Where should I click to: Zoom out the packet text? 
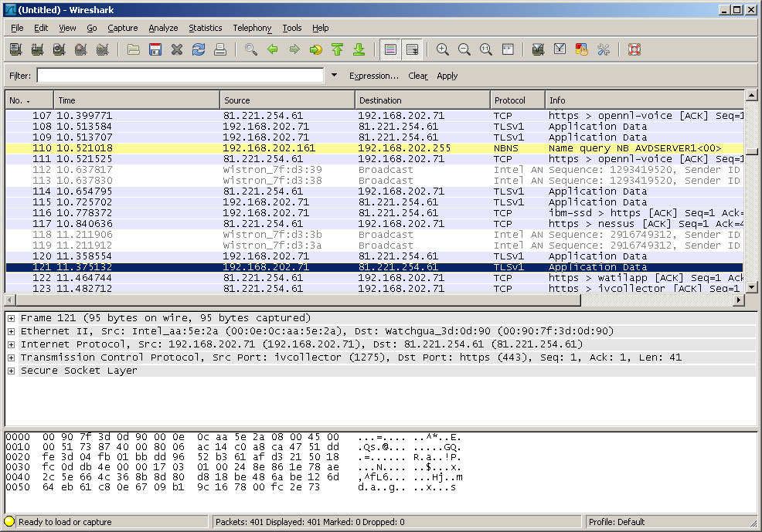[x=464, y=49]
